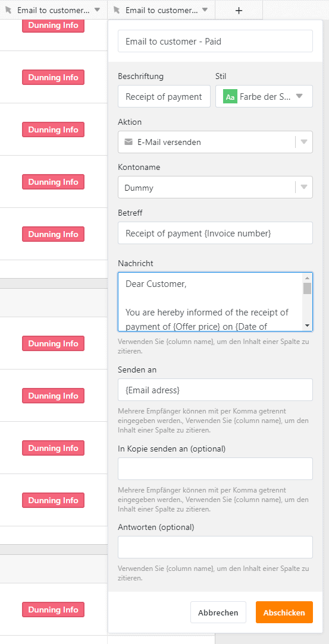
Task: Click the topmost Dunning Info button
Action: pyautogui.click(x=53, y=26)
